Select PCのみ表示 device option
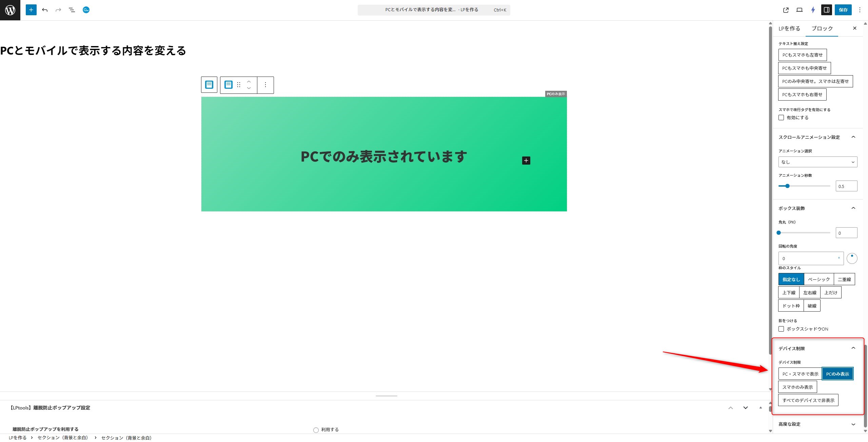 (837, 374)
